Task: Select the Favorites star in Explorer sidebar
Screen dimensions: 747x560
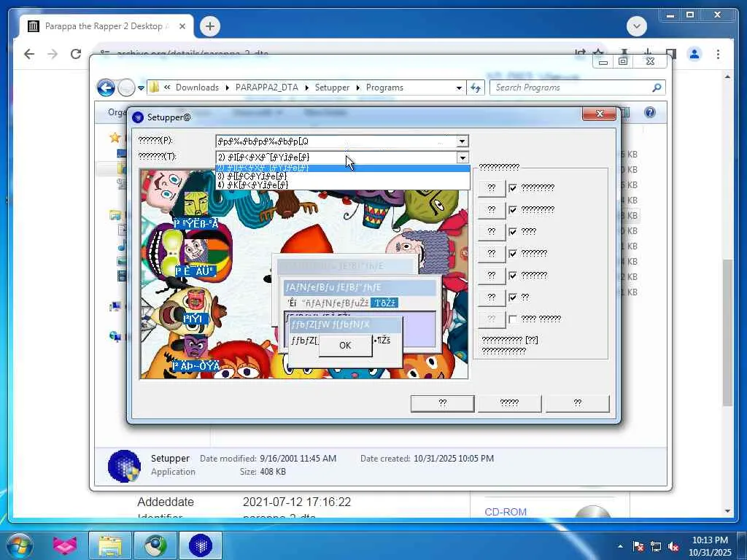Action: pos(115,138)
